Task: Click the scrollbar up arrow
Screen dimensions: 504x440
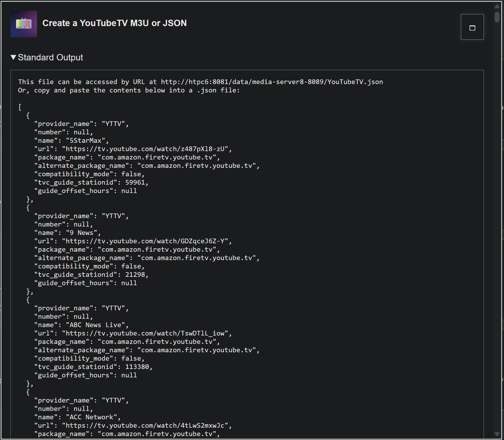Action: coord(497,6)
